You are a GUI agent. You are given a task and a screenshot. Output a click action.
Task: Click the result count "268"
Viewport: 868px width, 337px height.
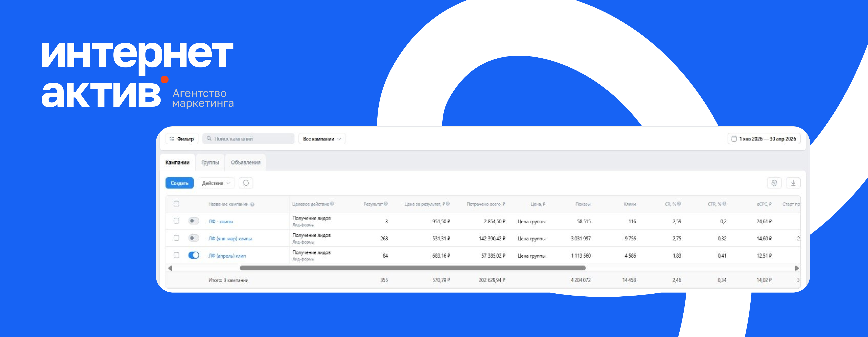[384, 238]
